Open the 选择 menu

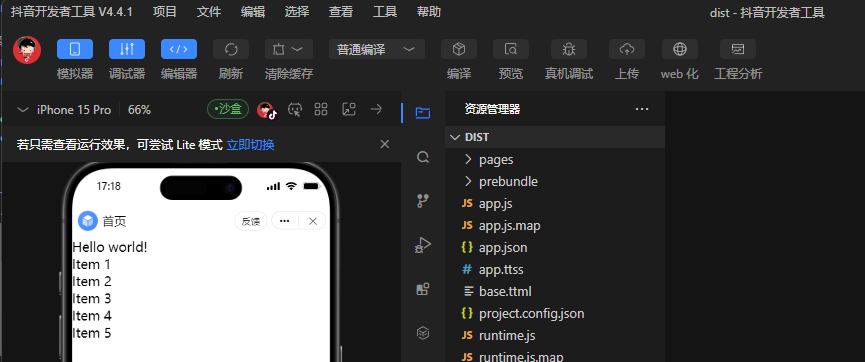coord(297,12)
